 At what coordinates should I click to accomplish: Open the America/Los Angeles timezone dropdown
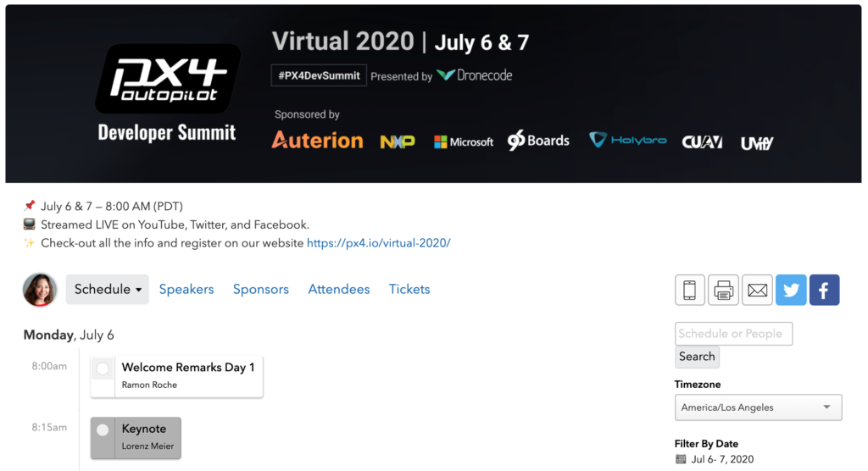[758, 407]
